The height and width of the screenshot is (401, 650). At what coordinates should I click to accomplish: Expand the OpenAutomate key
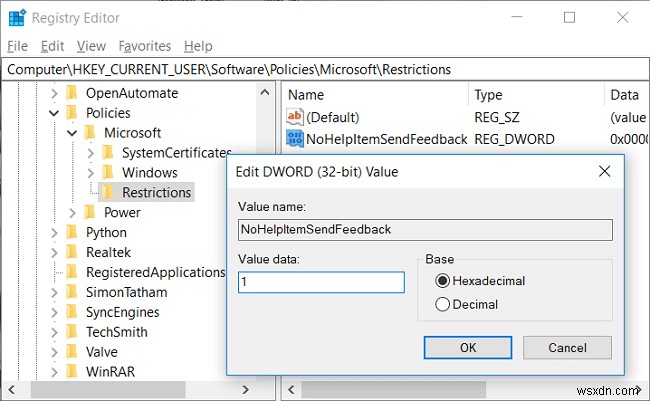click(54, 93)
